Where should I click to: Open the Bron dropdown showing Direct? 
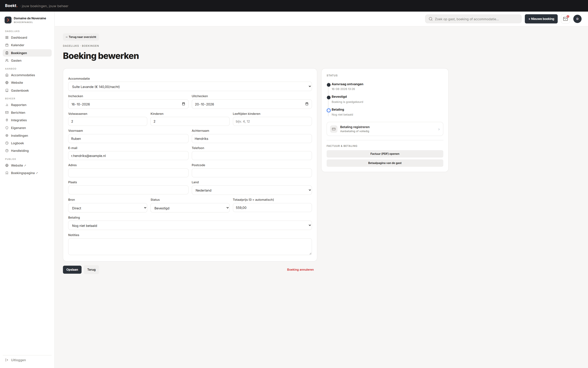(108, 208)
